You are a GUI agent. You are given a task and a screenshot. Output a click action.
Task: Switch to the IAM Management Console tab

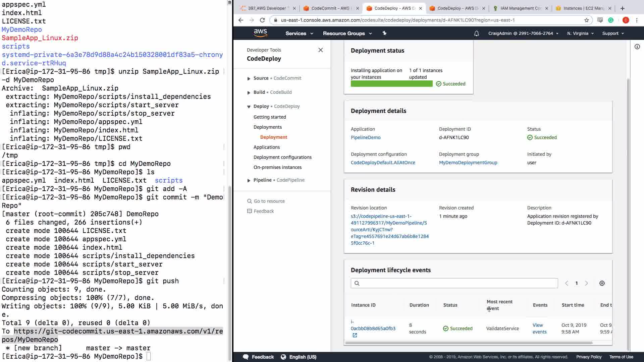[520, 8]
